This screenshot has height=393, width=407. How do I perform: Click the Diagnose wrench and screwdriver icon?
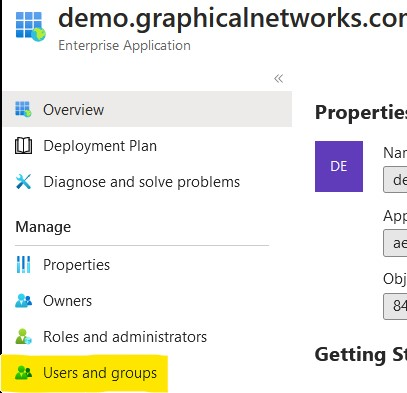[x=23, y=182]
